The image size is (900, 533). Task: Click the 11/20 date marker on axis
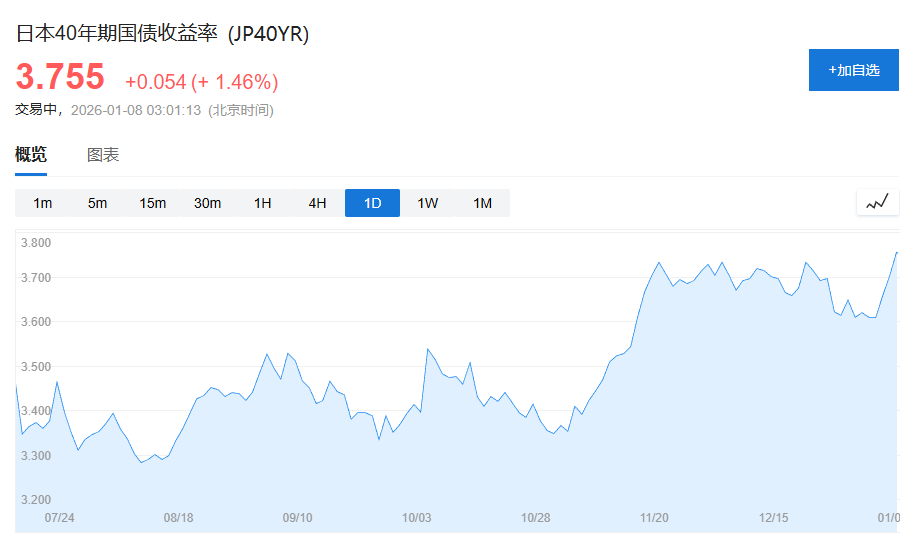(654, 518)
